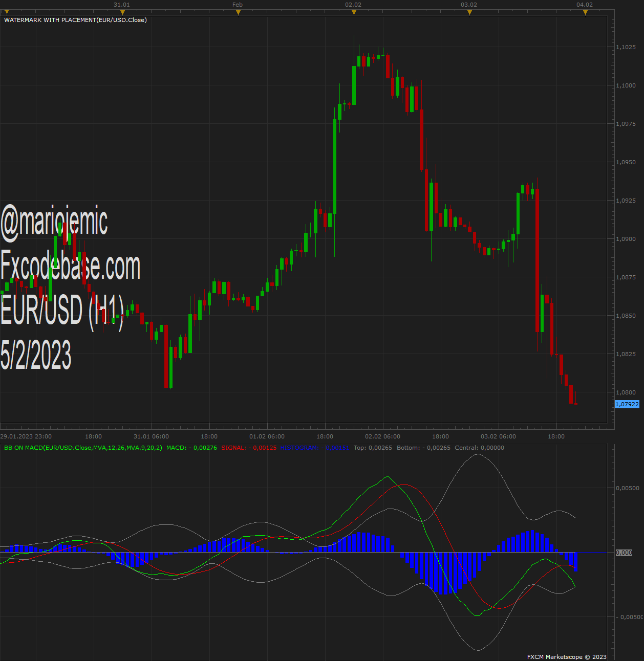The width and height of the screenshot is (644, 661).
Task: Click the blue HISTOGRAM value label
Action: 315,448
